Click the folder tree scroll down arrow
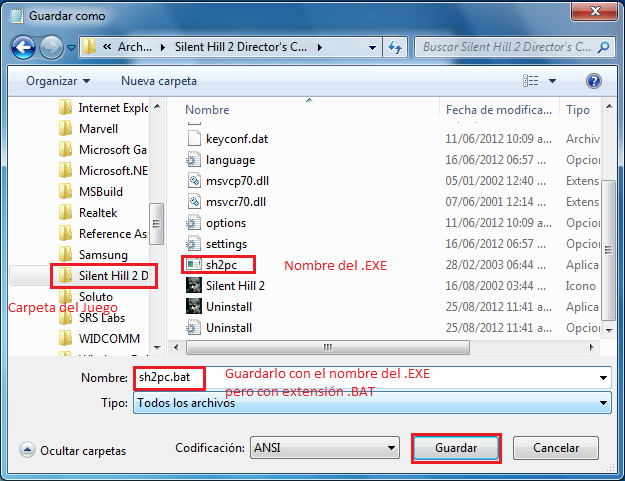625x481 pixels. tap(157, 347)
